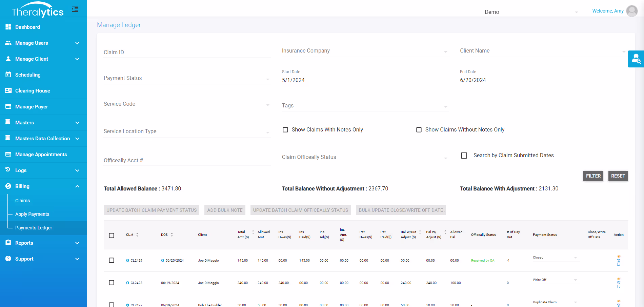Open Apply Payments submenu item

tap(32, 214)
